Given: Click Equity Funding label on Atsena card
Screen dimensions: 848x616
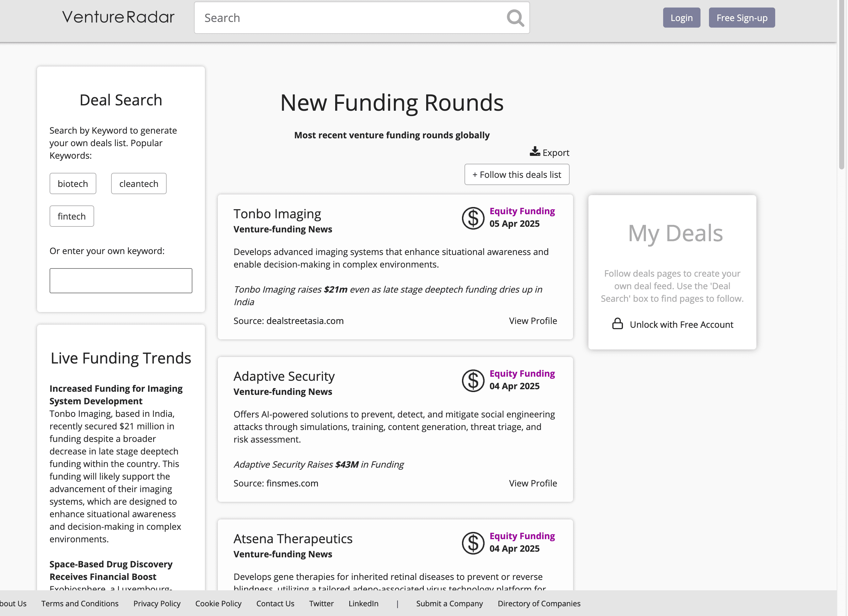Looking at the screenshot, I should pos(522,536).
